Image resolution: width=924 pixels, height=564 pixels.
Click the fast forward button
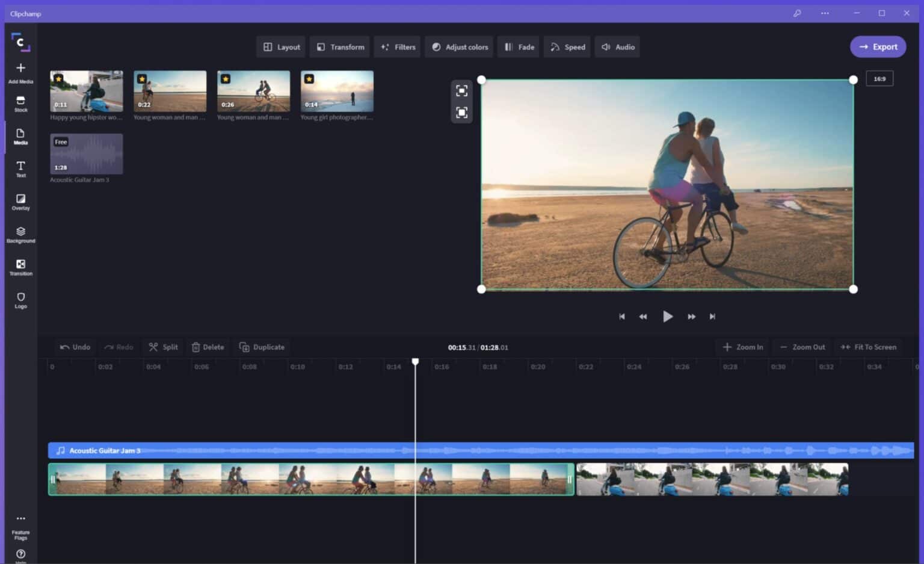691,317
